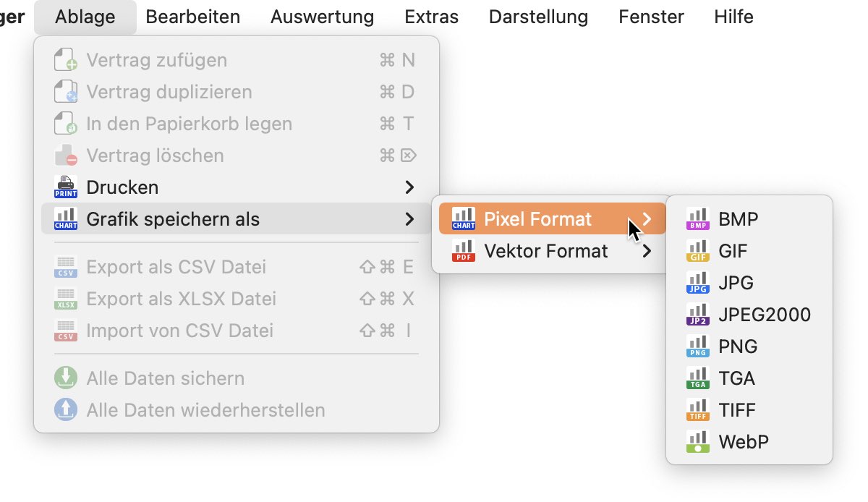The width and height of the screenshot is (868, 502).
Task: Click the Vektor Format PDF icon
Action: (464, 251)
